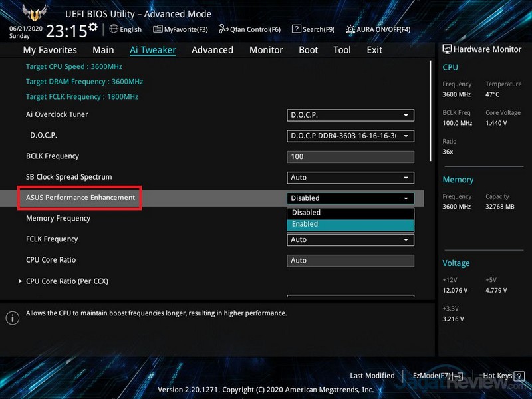Click the info icon beside the help text
The width and height of the screenshot is (532, 399).
(12, 317)
